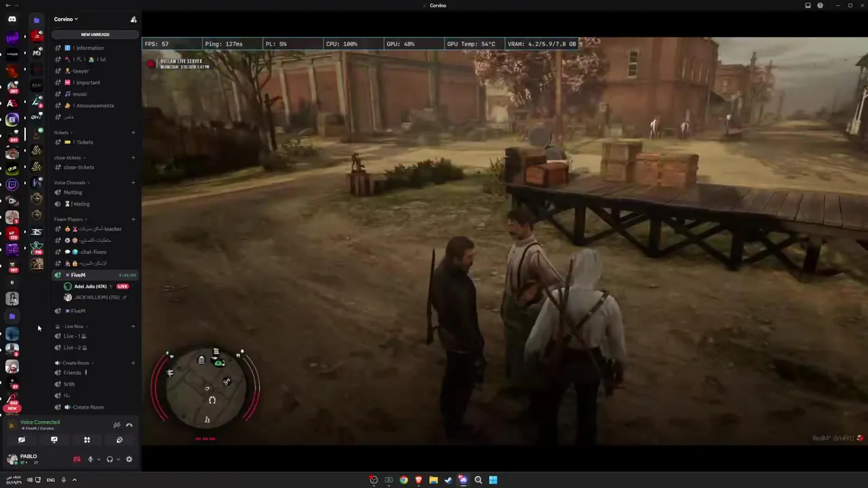Click the red NEW mentions pill in the server list
This screenshot has width=868, height=488.
tap(12, 409)
